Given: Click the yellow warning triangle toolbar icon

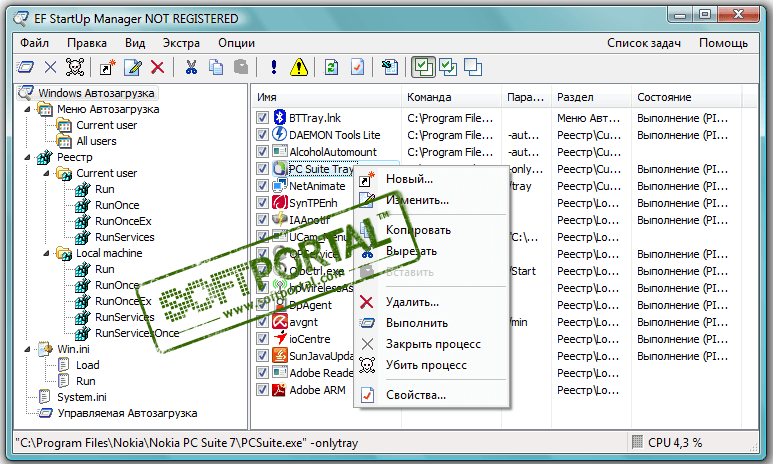Looking at the screenshot, I should 299,67.
